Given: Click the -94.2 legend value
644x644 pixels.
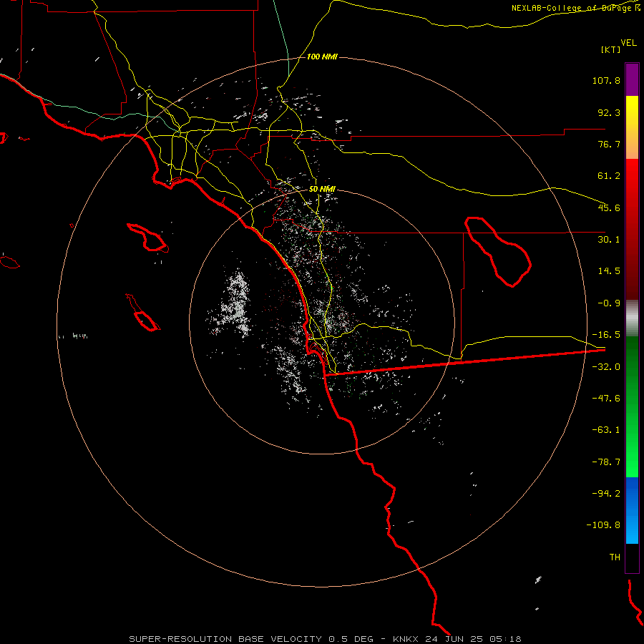Looking at the screenshot, I should pyautogui.click(x=606, y=493).
